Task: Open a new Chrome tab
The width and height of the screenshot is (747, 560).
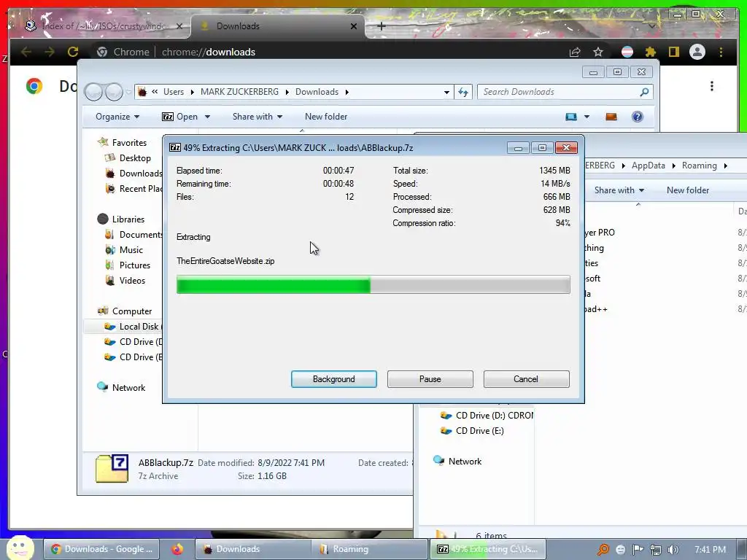Action: coord(381,26)
